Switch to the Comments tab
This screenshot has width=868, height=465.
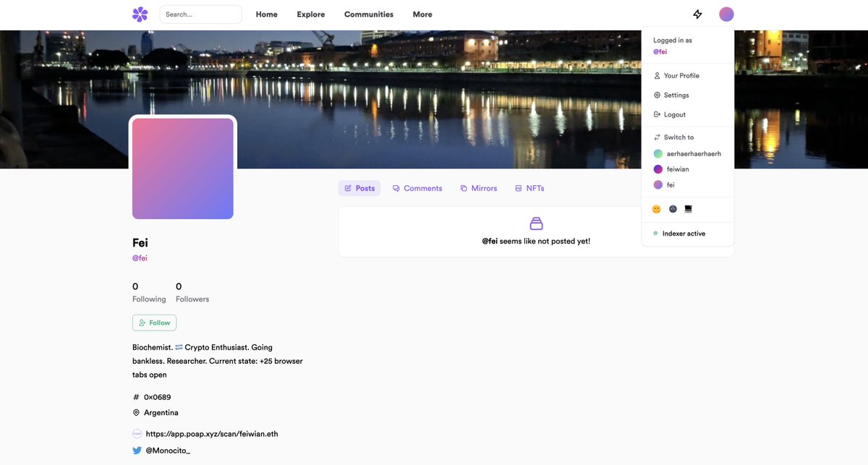pos(417,188)
